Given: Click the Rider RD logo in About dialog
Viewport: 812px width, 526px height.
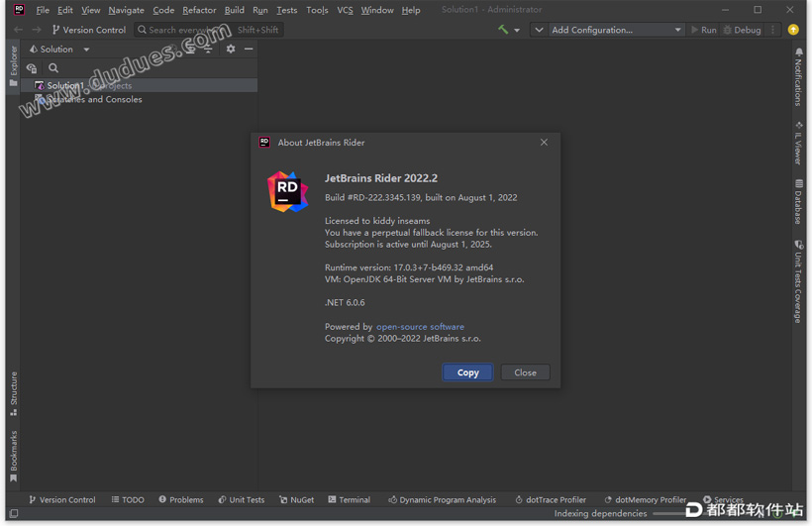Looking at the screenshot, I should tap(287, 192).
